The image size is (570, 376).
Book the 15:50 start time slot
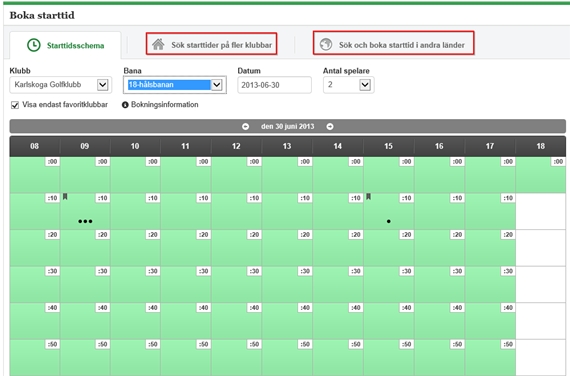click(389, 357)
